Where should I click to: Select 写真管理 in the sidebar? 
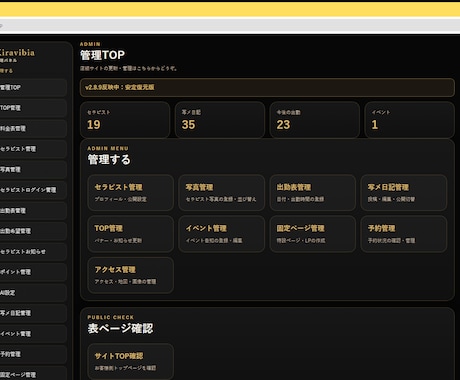pos(33,170)
